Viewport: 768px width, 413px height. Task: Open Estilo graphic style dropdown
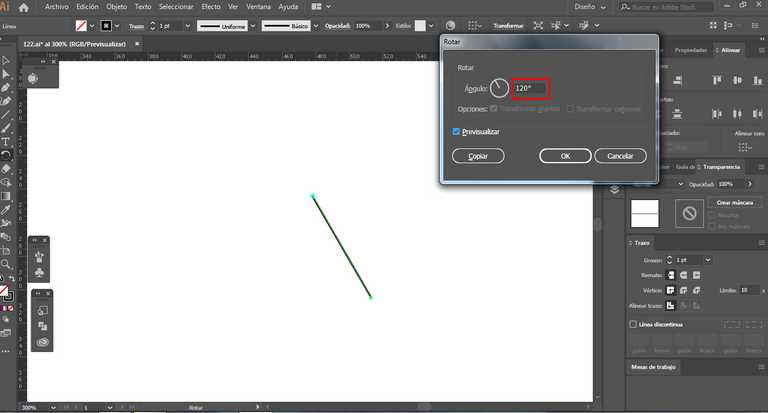[x=431, y=26]
